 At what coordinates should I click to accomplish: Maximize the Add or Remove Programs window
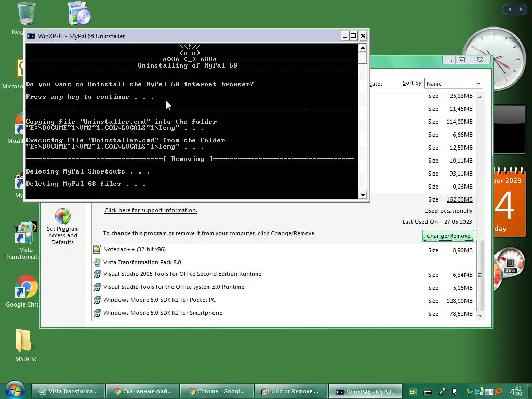(x=462, y=60)
